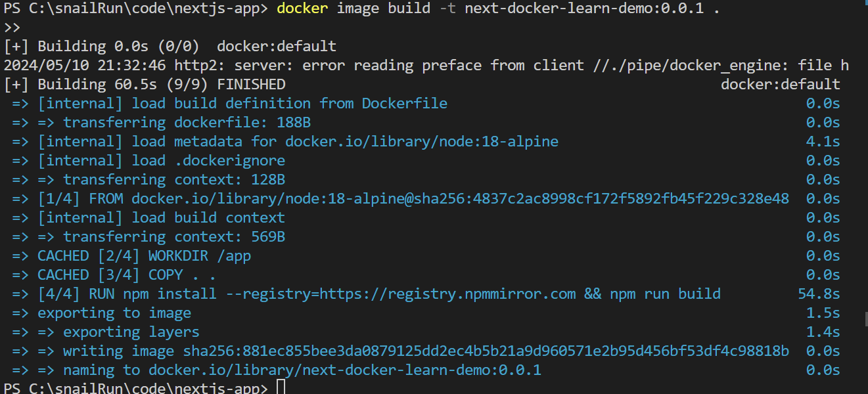Click the >> continuation prompt

click(x=12, y=28)
